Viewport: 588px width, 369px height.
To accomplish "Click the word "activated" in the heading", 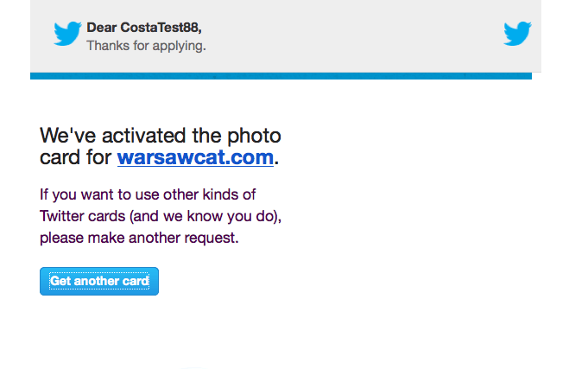I will click(143, 135).
